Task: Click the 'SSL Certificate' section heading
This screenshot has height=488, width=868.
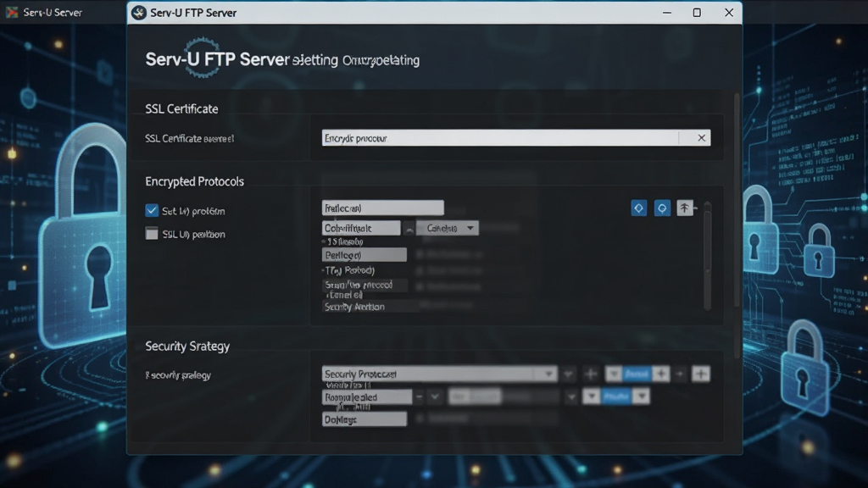Action: tap(181, 109)
